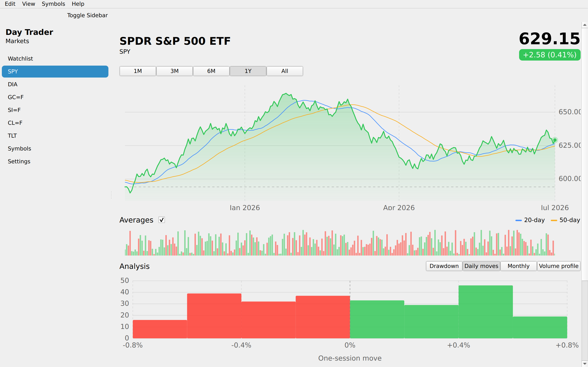The image size is (588, 367).
Task: Click the latest price marker dot
Action: coord(555,140)
